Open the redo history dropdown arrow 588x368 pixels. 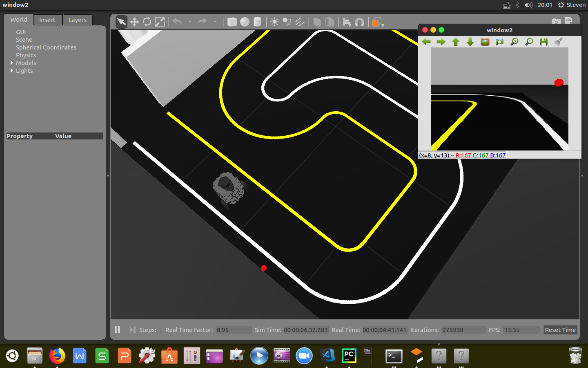coord(215,22)
